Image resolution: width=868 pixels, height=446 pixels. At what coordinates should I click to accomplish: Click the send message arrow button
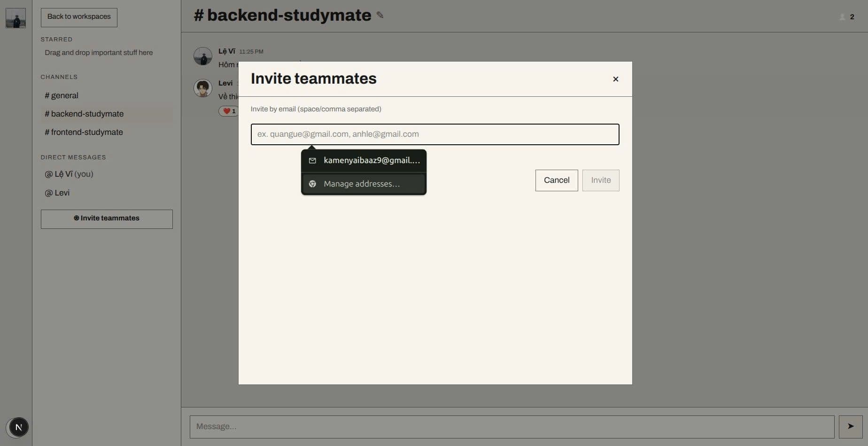tap(851, 427)
